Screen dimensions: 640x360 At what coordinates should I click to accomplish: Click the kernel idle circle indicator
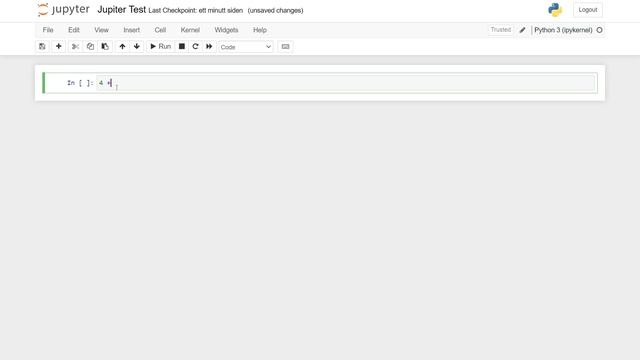coord(600,30)
